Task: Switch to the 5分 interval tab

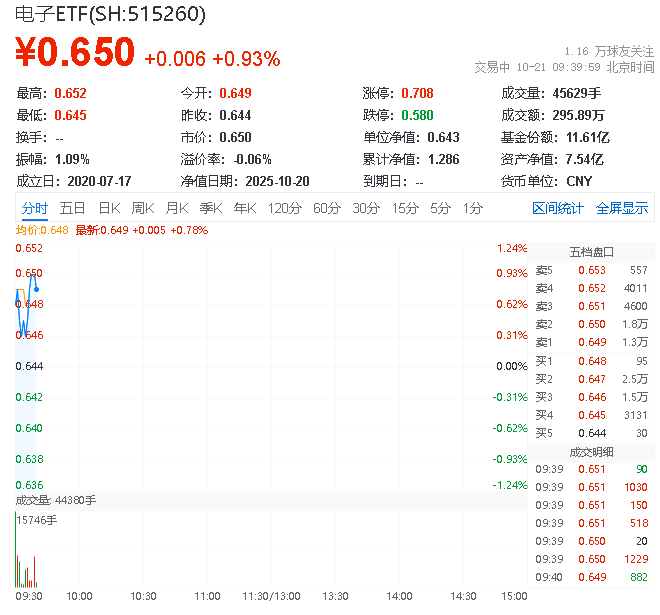Action: [440, 208]
